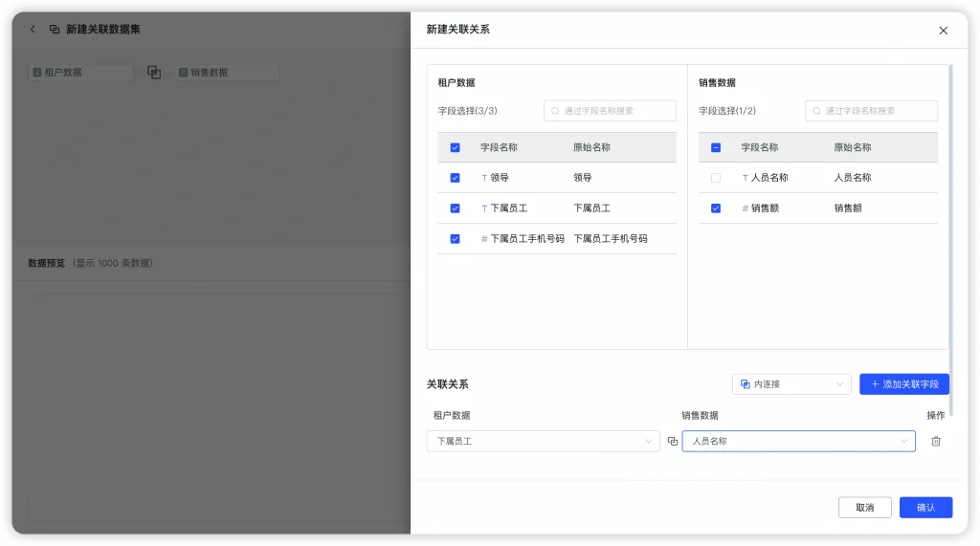The height and width of the screenshot is (546, 980).
Task: Expand the 人员名称 field dropdown
Action: pos(798,441)
